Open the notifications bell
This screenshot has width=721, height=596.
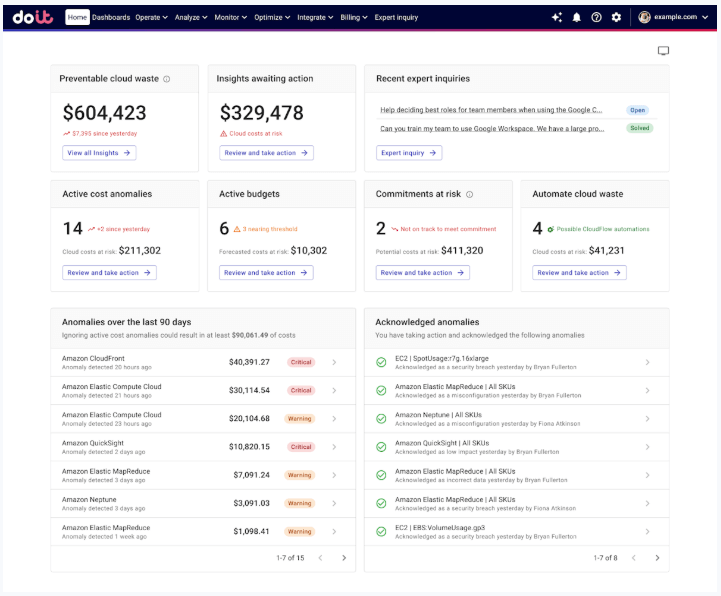click(577, 17)
